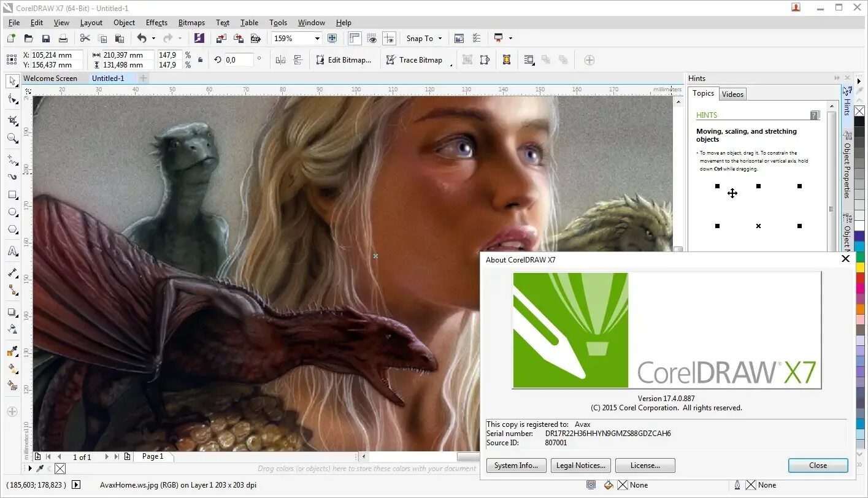Select the Polygon tool

(12, 230)
